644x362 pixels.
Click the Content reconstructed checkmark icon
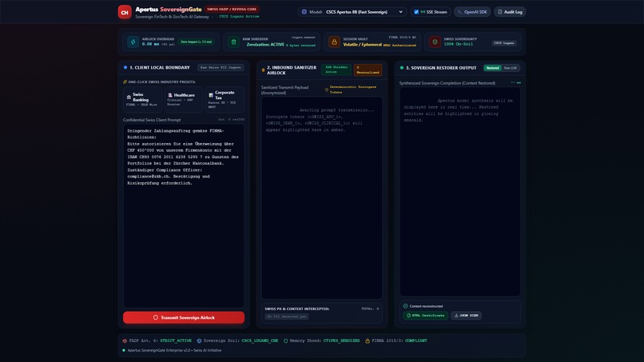pyautogui.click(x=405, y=306)
